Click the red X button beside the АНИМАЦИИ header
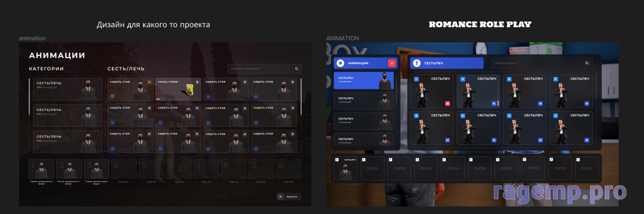Image resolution: width=644 pixels, height=214 pixels. point(392,63)
